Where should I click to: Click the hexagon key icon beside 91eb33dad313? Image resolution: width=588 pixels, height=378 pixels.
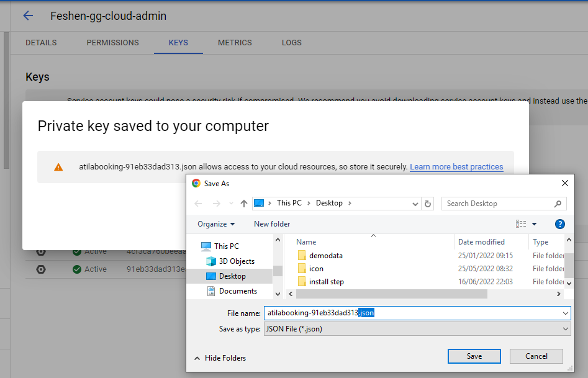(41, 269)
